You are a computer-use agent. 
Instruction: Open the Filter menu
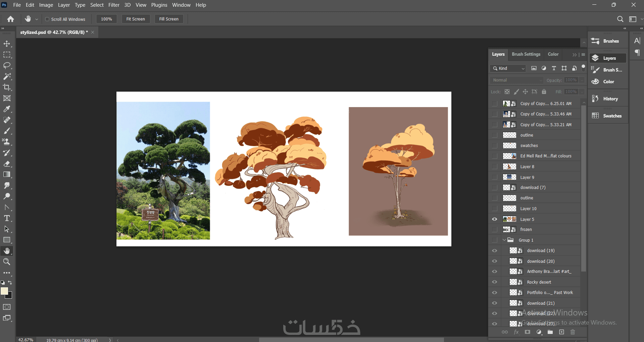114,5
